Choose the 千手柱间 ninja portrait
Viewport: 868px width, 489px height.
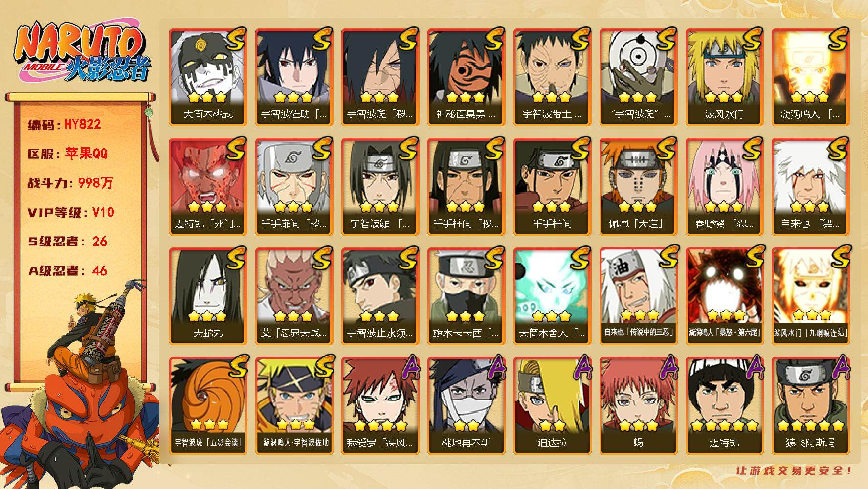coord(552,186)
